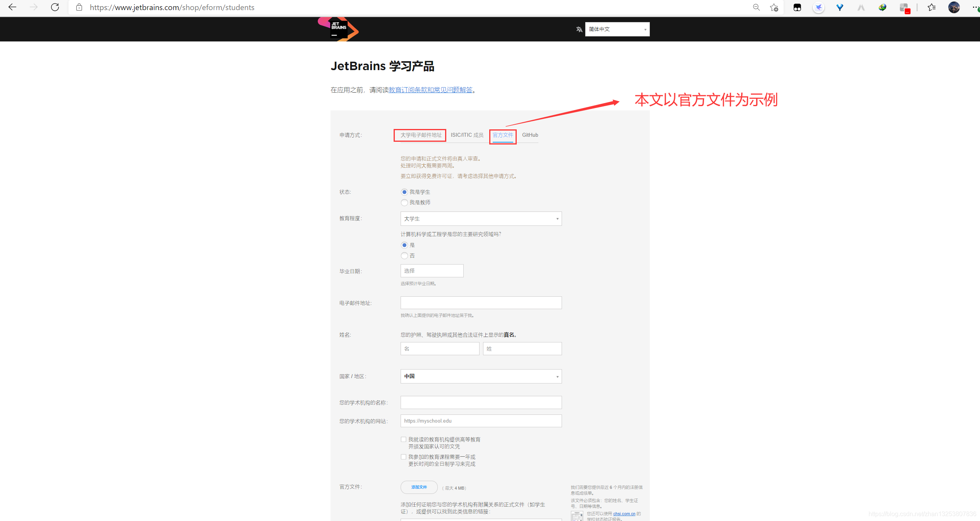Open the screenshot extension with red badge

point(905,7)
